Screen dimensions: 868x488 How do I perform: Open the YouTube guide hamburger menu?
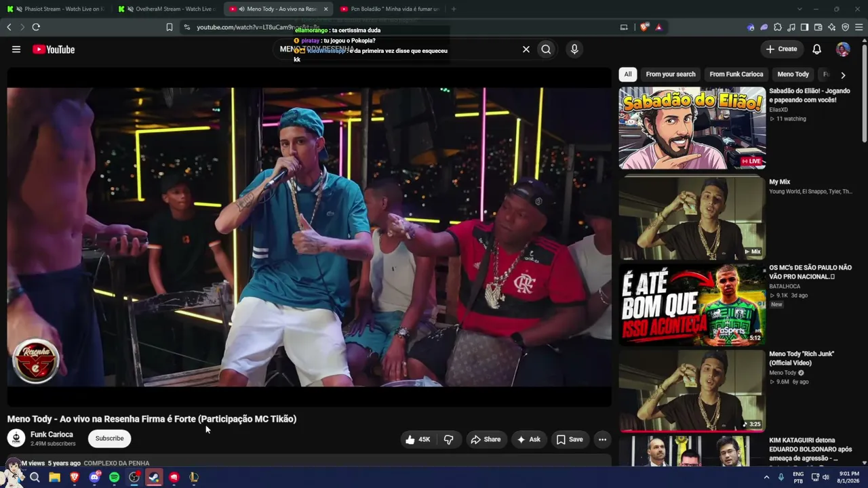16,49
